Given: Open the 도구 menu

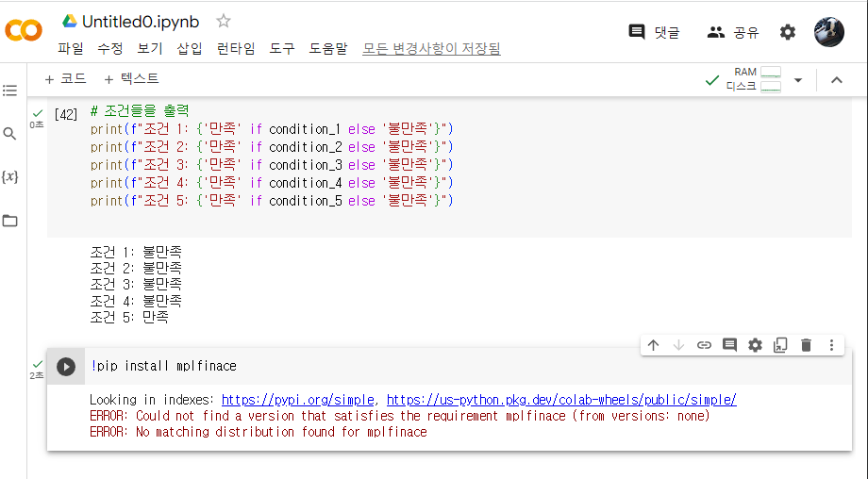Looking at the screenshot, I should (282, 49).
